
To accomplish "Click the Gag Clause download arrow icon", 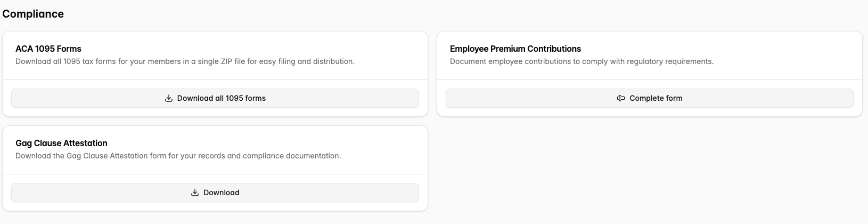I will tap(195, 193).
